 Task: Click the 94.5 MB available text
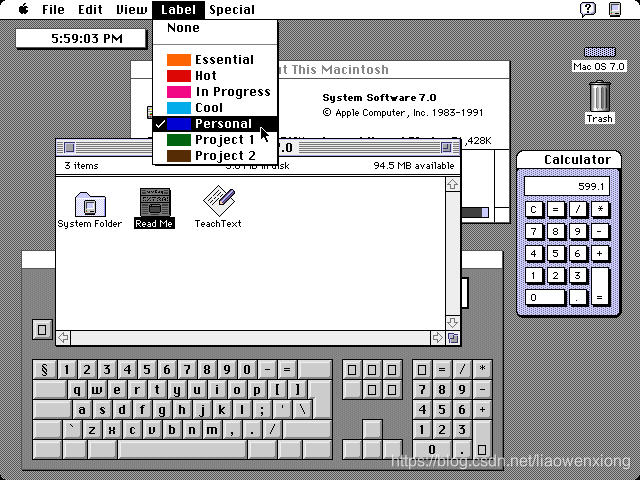tap(413, 166)
